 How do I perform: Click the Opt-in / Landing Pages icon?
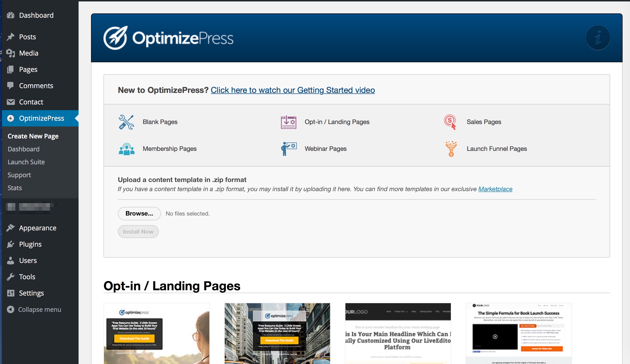pos(288,122)
